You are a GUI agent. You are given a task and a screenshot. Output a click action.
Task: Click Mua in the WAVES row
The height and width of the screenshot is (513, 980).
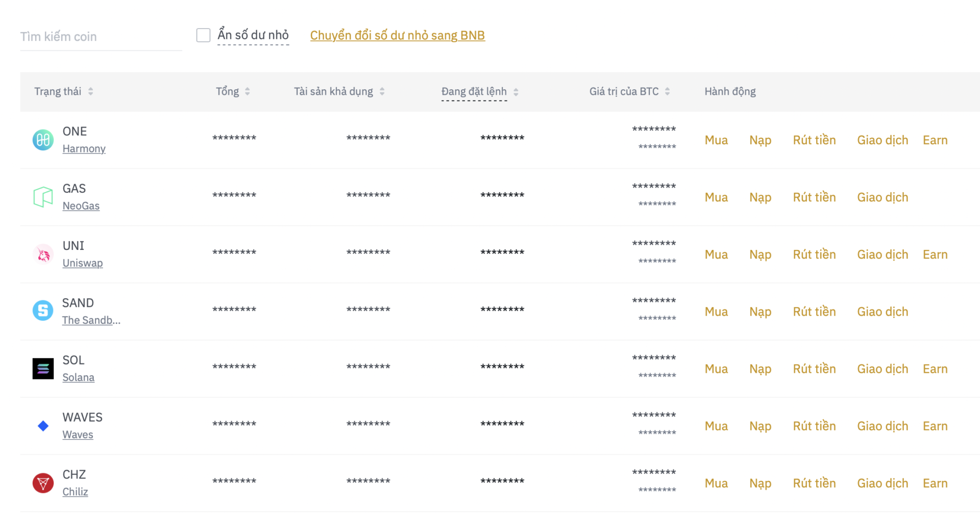point(716,426)
